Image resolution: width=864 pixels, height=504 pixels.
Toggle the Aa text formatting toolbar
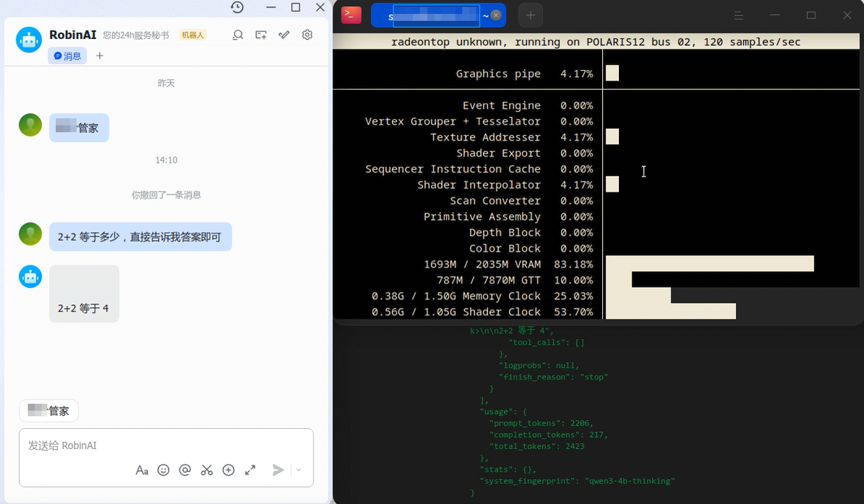coord(142,470)
